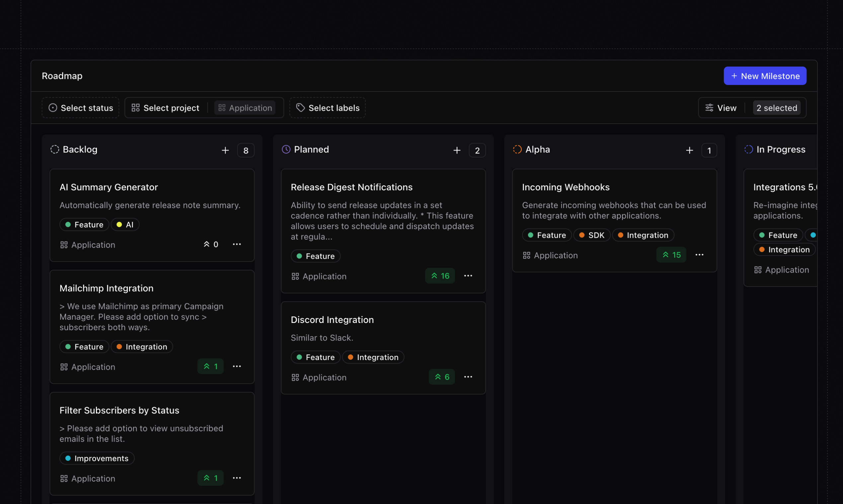The image size is (843, 504).
Task: Click the 2 selected labels button
Action: tap(777, 108)
